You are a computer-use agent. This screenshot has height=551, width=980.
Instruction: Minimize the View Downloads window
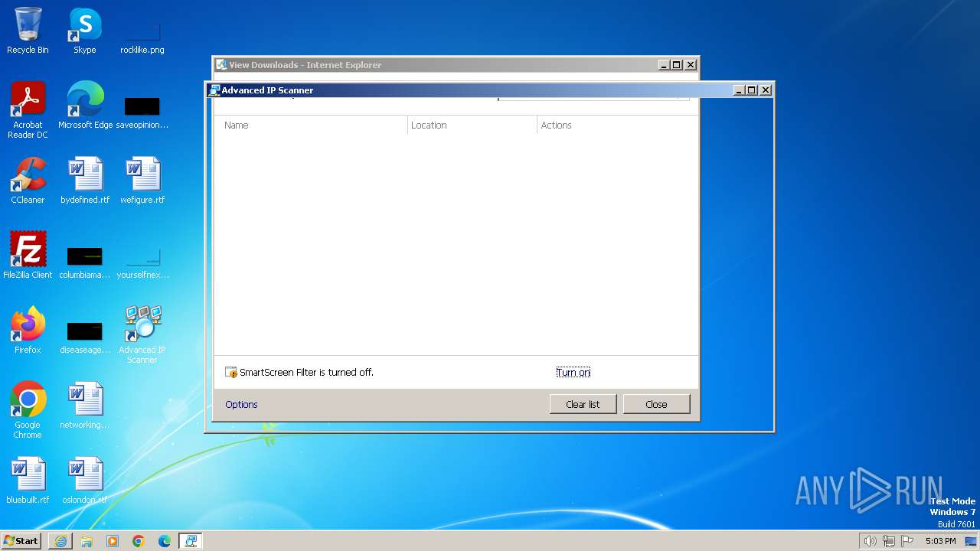coord(664,65)
